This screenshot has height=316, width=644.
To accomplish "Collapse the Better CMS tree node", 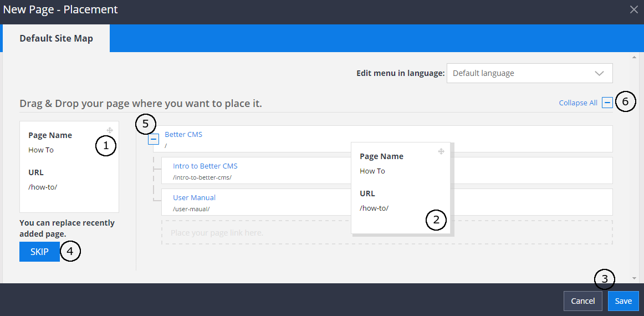I will 154,139.
